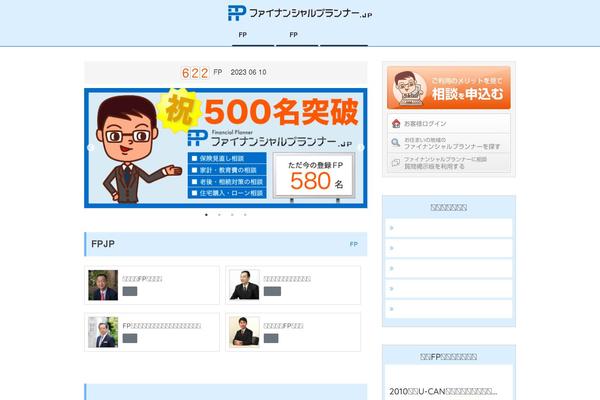Click the 622 FP counter digits
The image size is (600, 400).
(x=195, y=73)
